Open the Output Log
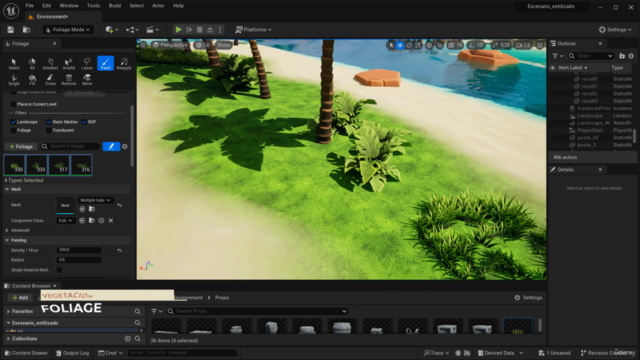Image resolution: width=640 pixels, height=360 pixels. pos(73,353)
